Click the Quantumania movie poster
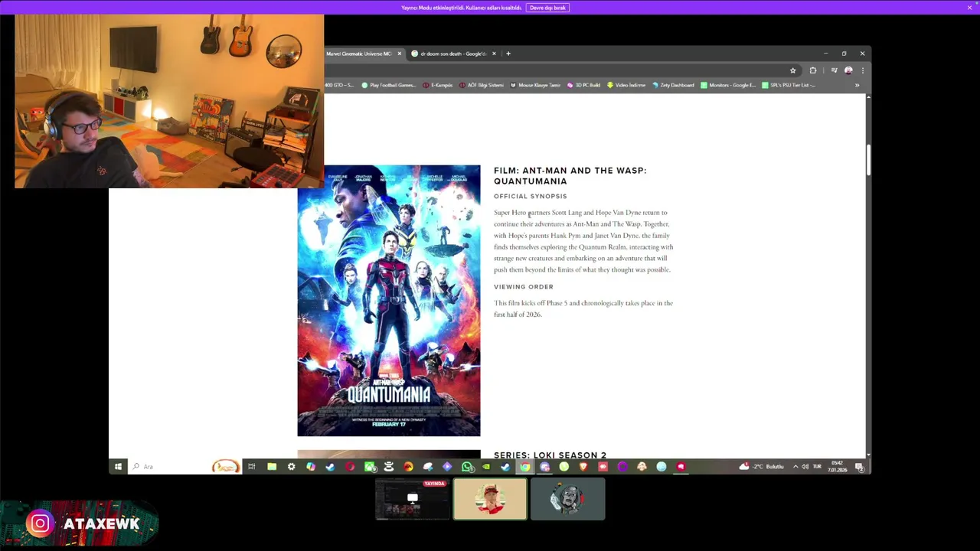 389,300
